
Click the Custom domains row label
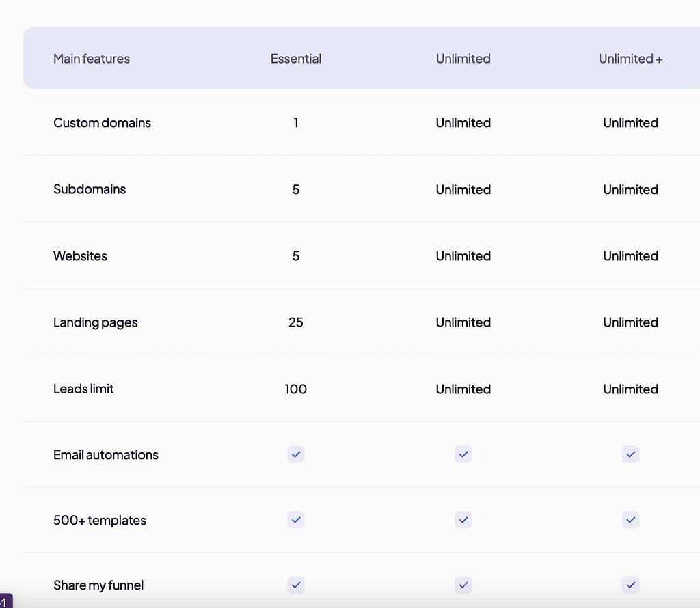pyautogui.click(x=102, y=123)
